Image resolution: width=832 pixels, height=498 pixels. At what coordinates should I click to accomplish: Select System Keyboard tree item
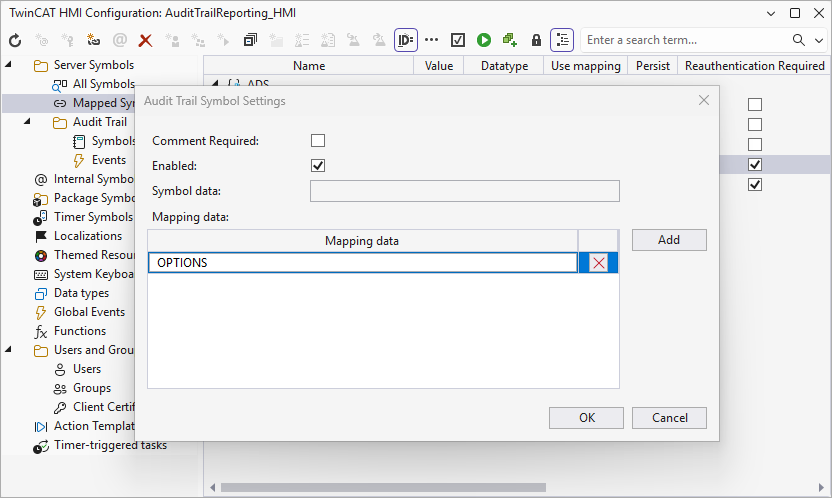tap(84, 274)
